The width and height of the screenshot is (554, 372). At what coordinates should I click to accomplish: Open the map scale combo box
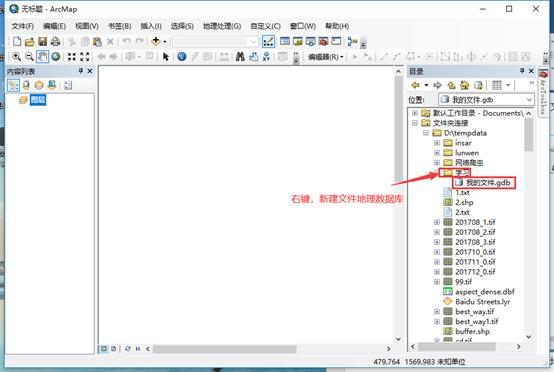pyautogui.click(x=215, y=42)
